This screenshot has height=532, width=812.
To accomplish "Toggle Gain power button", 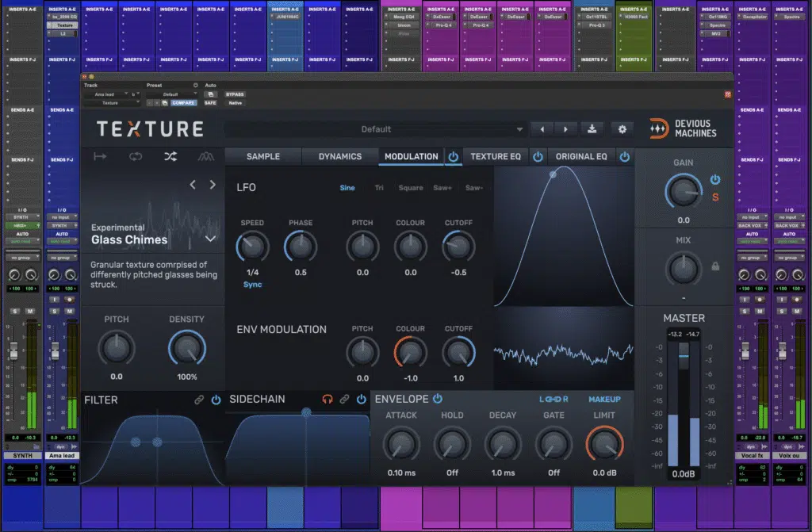I will tap(715, 180).
